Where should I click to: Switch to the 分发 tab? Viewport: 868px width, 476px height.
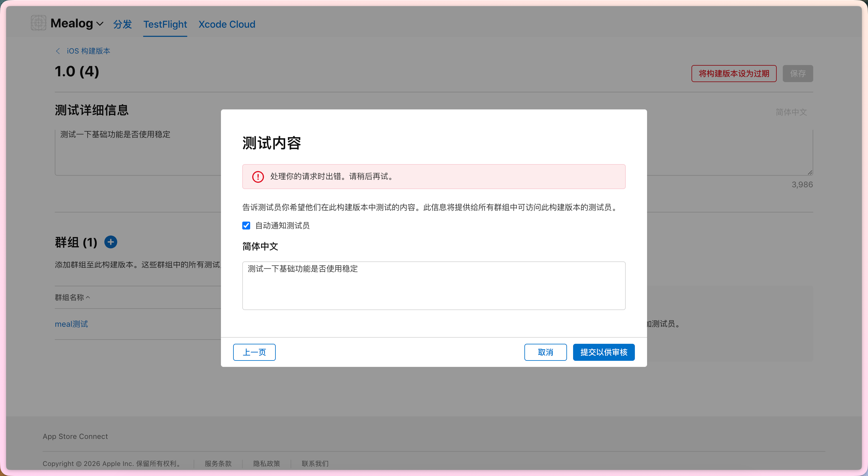(122, 24)
